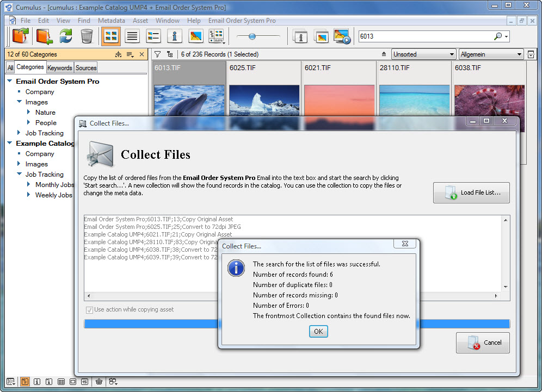Screen dimensions: 542x392
Task: Click the basket icon in the status bar
Action: point(99,382)
